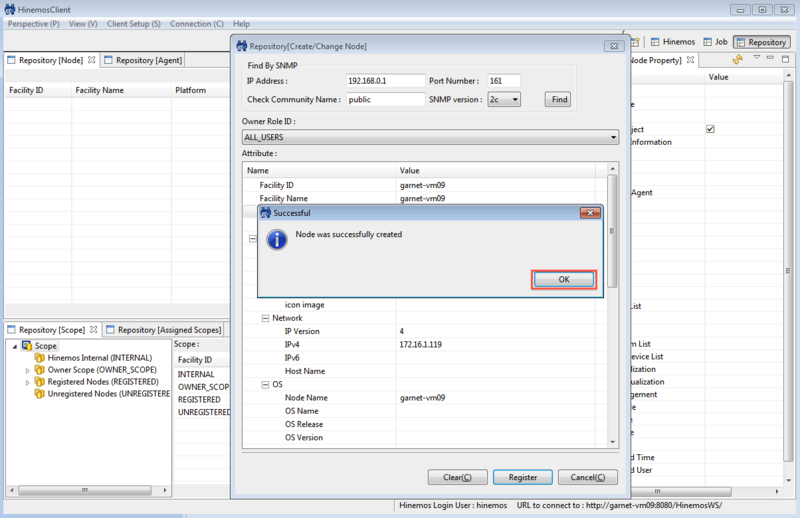This screenshot has height=518, width=800.
Task: Click the Check Community Name field
Action: click(x=386, y=100)
